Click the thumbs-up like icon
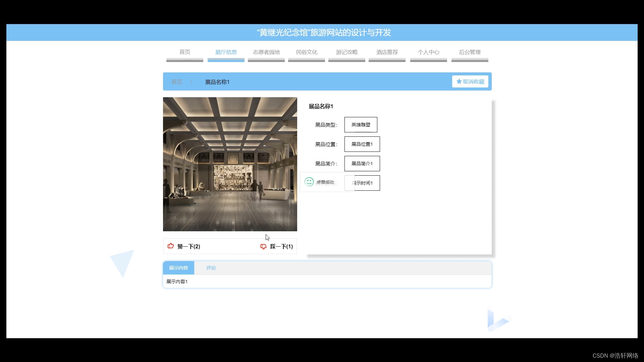The width and height of the screenshot is (644, 362). click(x=171, y=246)
